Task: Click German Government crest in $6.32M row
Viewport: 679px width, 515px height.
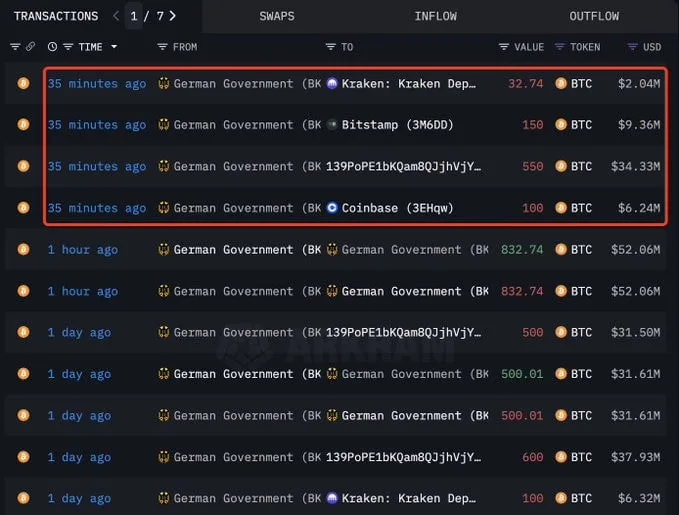Action: pos(163,498)
